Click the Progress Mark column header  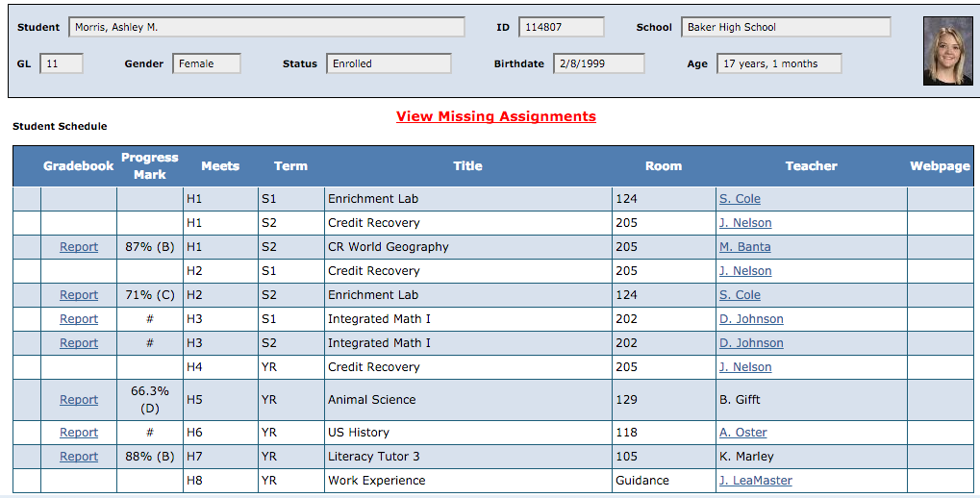point(149,166)
